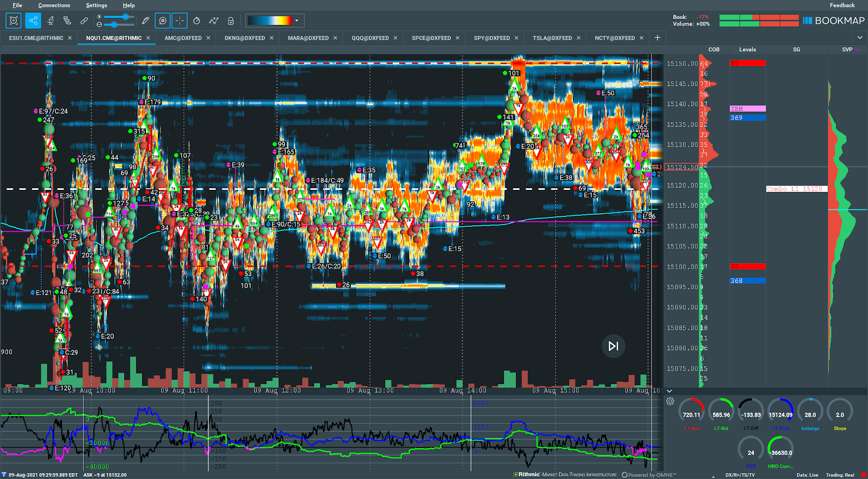The height and width of the screenshot is (479, 868).
Task: Open the widget panel gear settings
Action: point(670,401)
